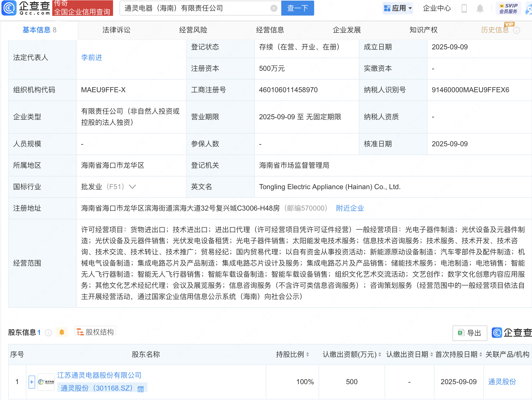The width and height of the screenshot is (532, 400).
Task: Click the info icon next to 股东信息
Action: click(x=48, y=332)
